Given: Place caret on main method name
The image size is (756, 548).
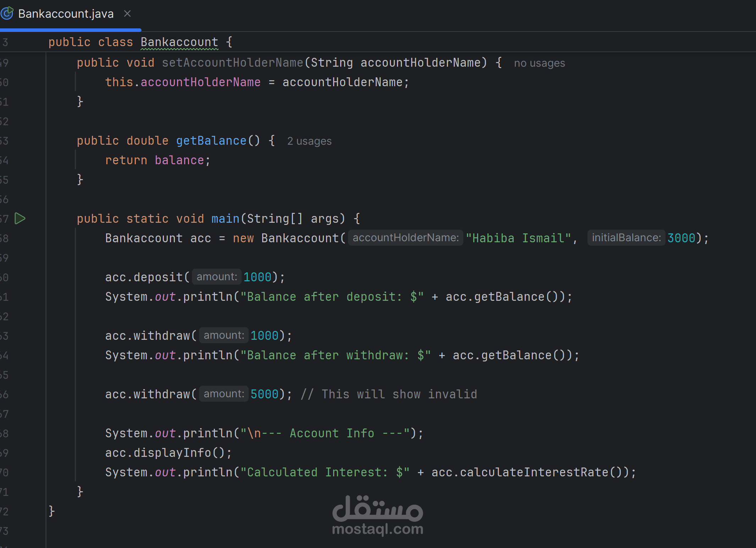Looking at the screenshot, I should click(225, 218).
